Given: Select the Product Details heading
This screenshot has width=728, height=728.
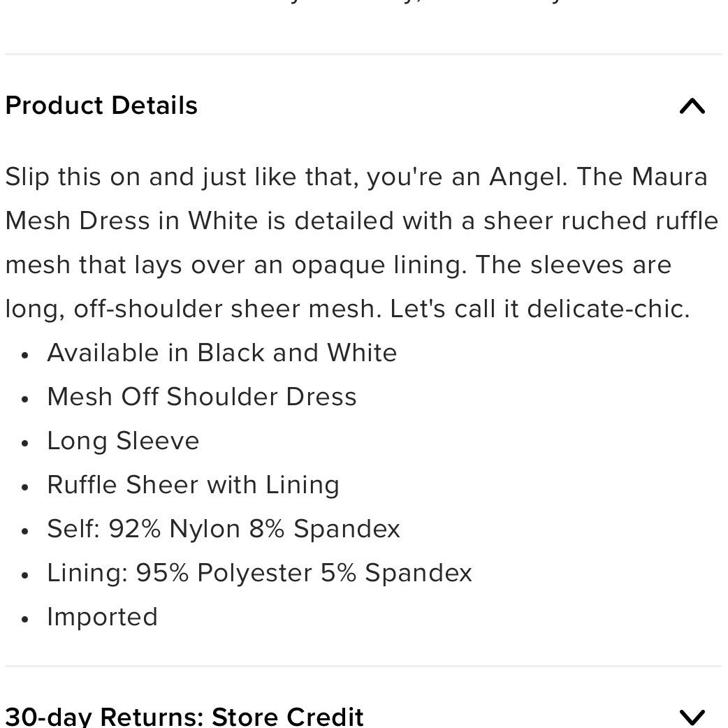Looking at the screenshot, I should point(101,105).
